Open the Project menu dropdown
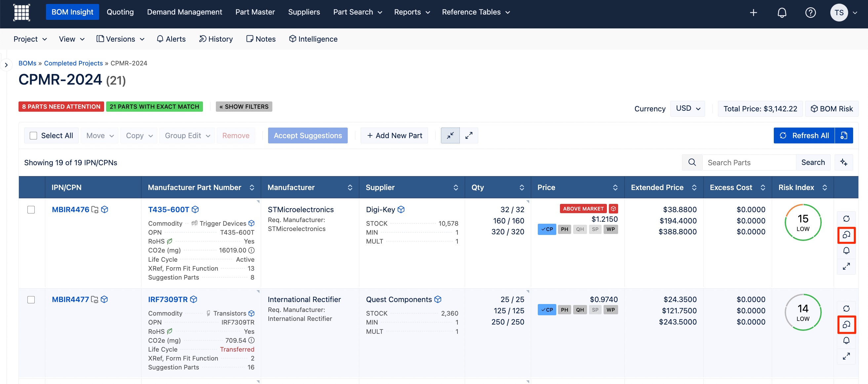The image size is (868, 384). coord(30,39)
